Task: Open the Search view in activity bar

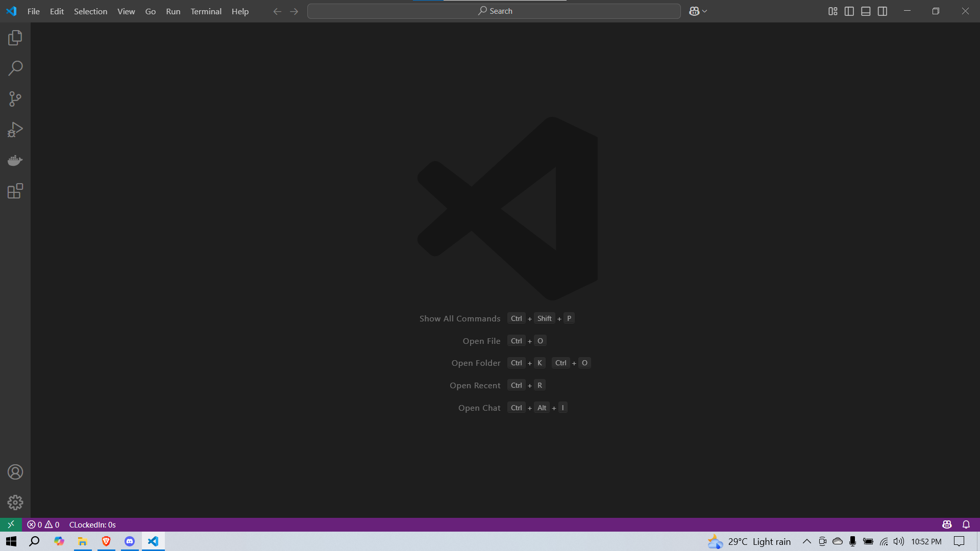Action: tap(15, 68)
